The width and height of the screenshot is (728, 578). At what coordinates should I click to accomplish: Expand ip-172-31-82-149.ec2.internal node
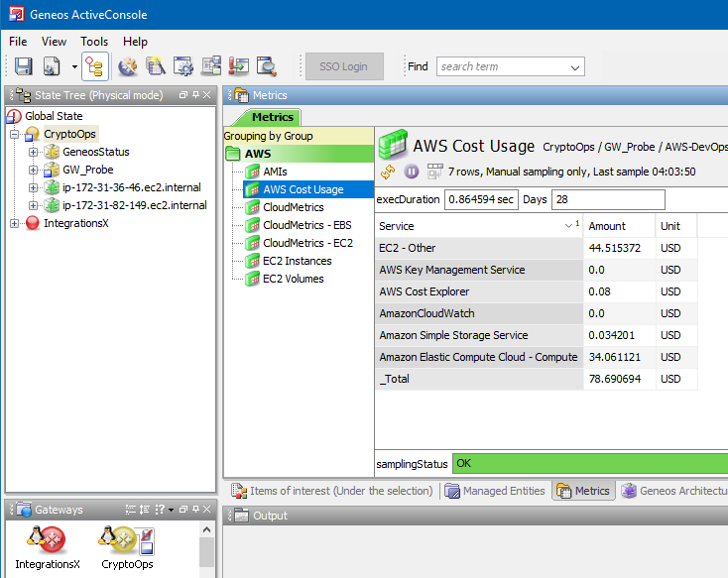33,205
